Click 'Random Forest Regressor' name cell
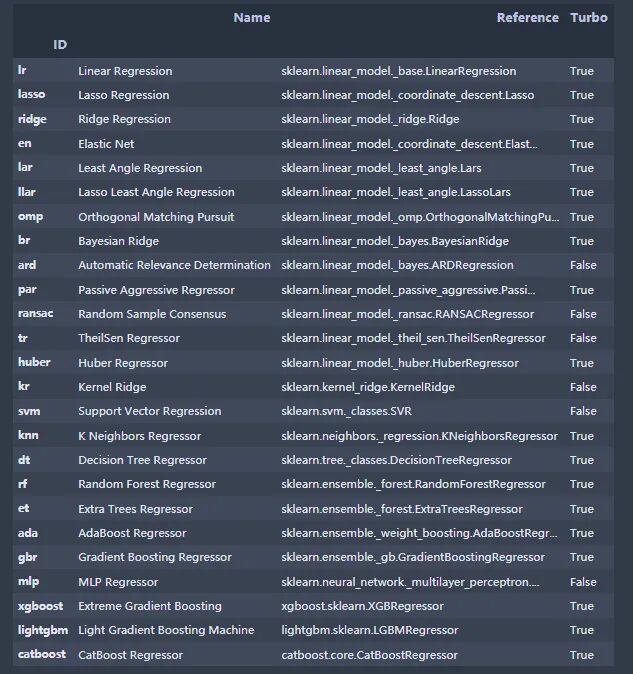This screenshot has height=674, width=633. (147, 484)
